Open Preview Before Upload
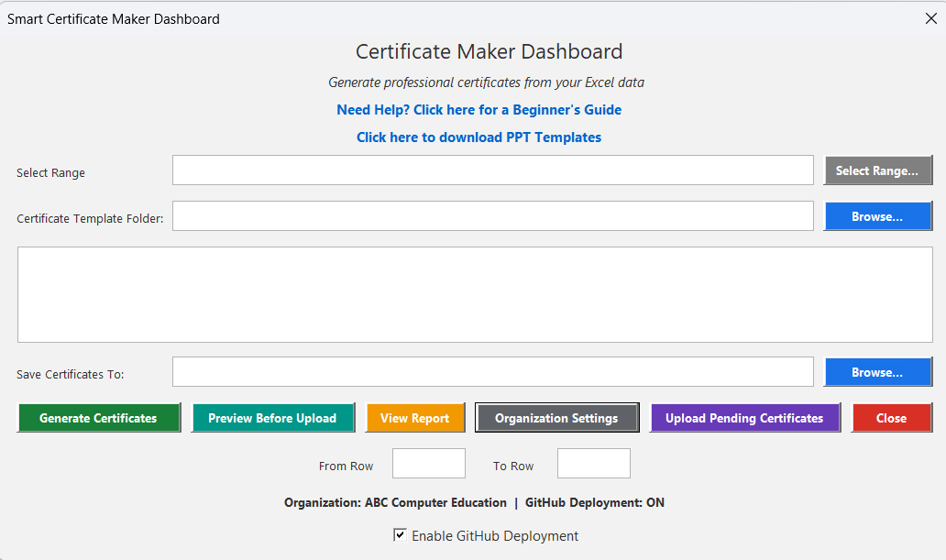This screenshot has height=560, width=946. pos(272,418)
